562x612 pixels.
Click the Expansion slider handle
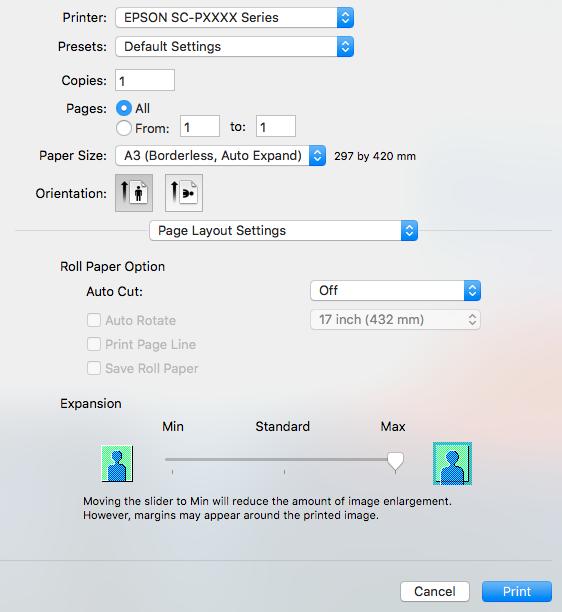[x=395, y=461]
